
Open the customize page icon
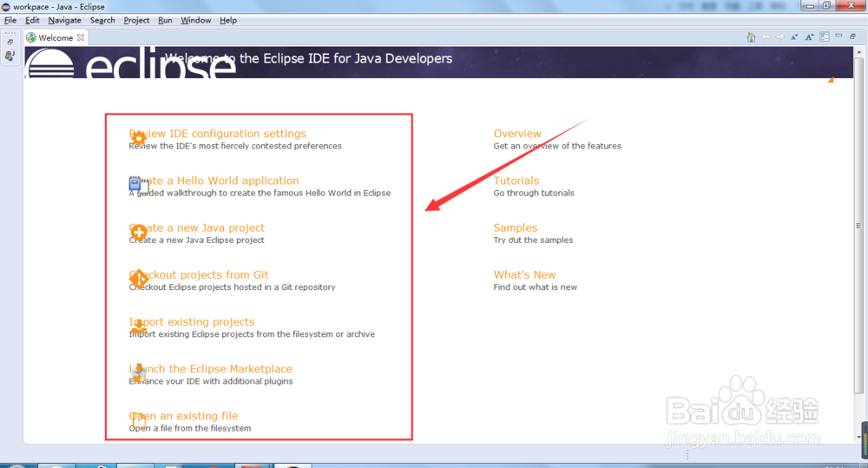pyautogui.click(x=825, y=37)
